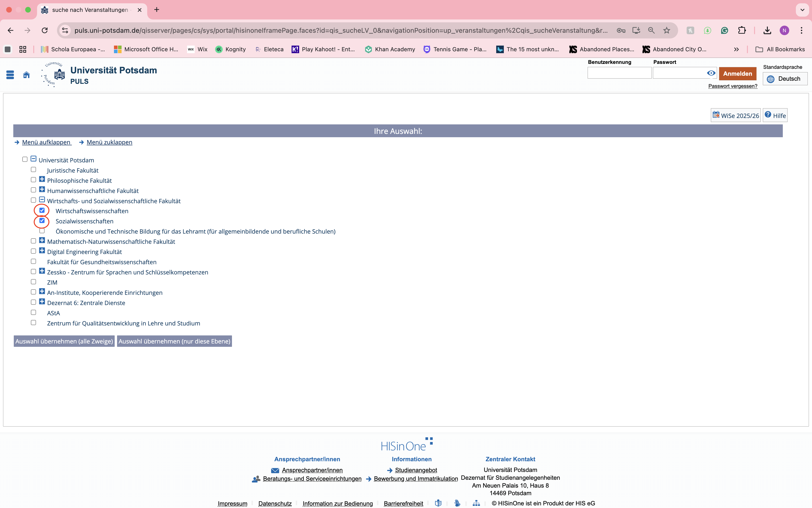
Task: Click Auswahl übernehmen (alle Zweige) button
Action: pyautogui.click(x=64, y=341)
